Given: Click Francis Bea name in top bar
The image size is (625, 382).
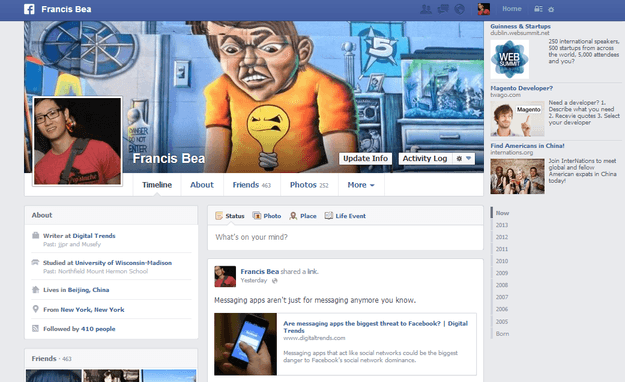Looking at the screenshot, I should click(66, 9).
